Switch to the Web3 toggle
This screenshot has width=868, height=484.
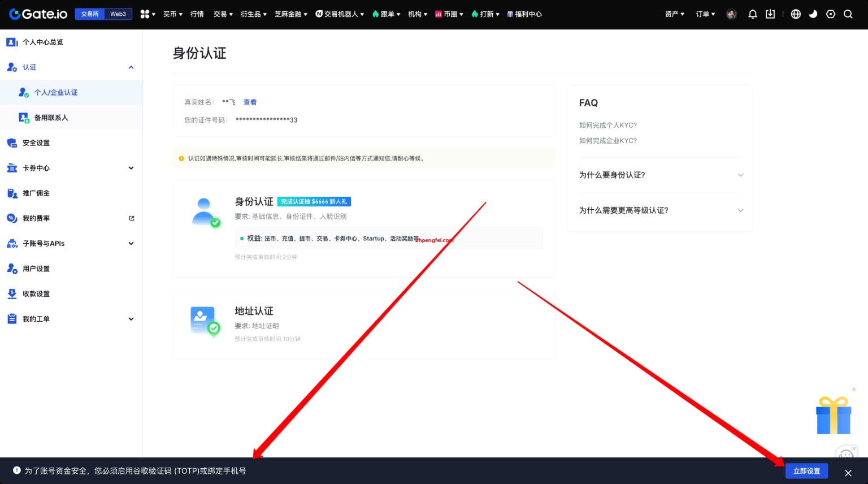118,14
